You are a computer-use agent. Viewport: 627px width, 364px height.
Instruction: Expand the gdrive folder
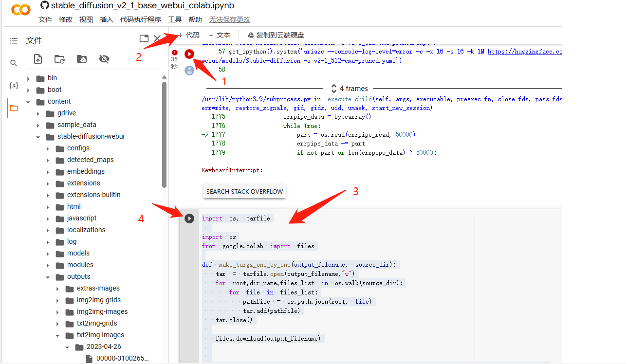[x=38, y=113]
